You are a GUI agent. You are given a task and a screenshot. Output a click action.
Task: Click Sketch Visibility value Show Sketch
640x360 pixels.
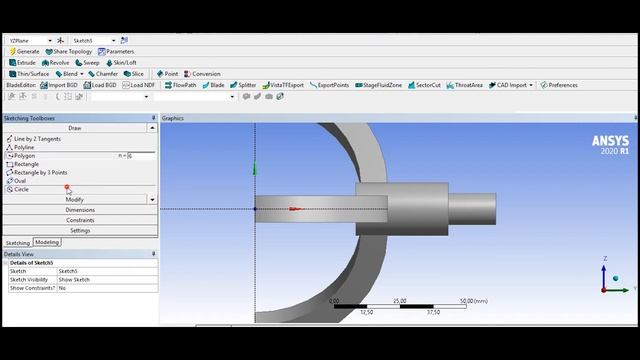coord(107,280)
